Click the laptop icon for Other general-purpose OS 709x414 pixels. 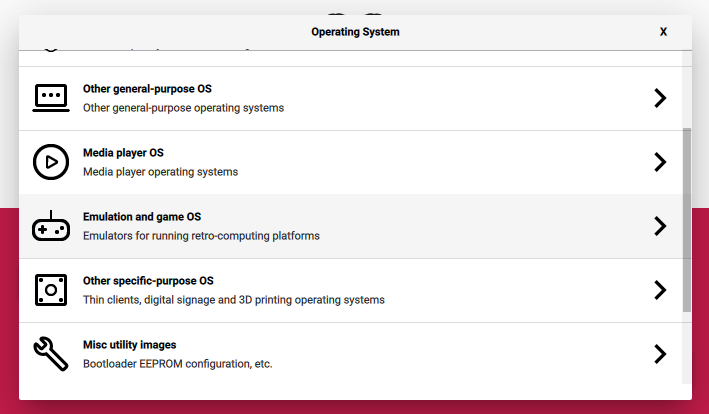point(51,98)
